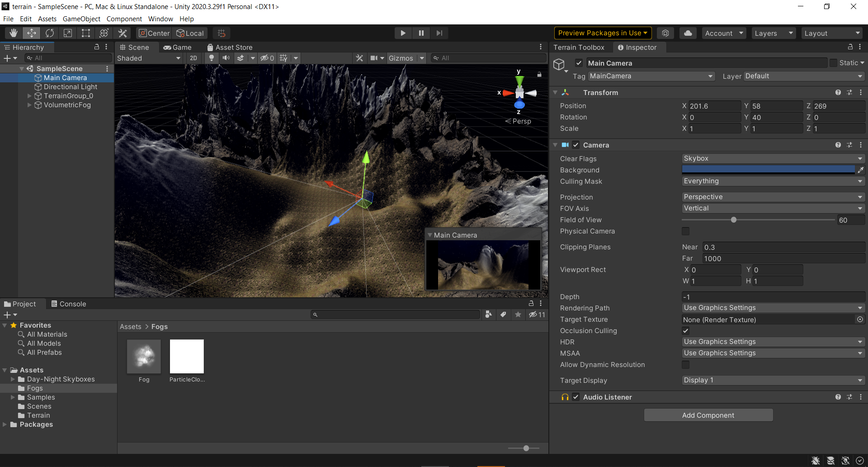Open Transform component help
Screen dimensions: 868x467
point(838,92)
